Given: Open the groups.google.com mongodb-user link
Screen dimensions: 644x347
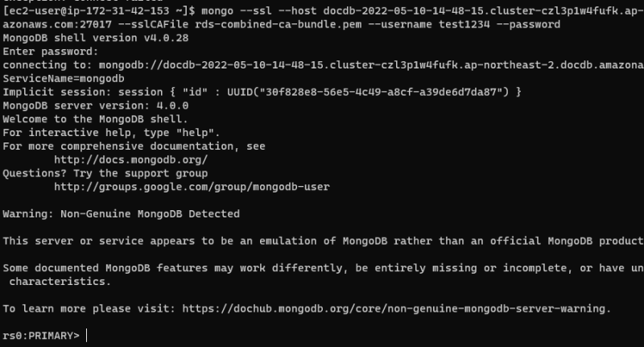Looking at the screenshot, I should click(192, 187).
